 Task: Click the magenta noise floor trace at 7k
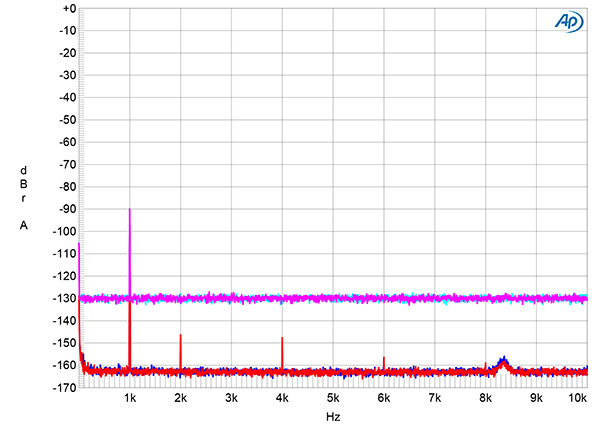(435, 298)
